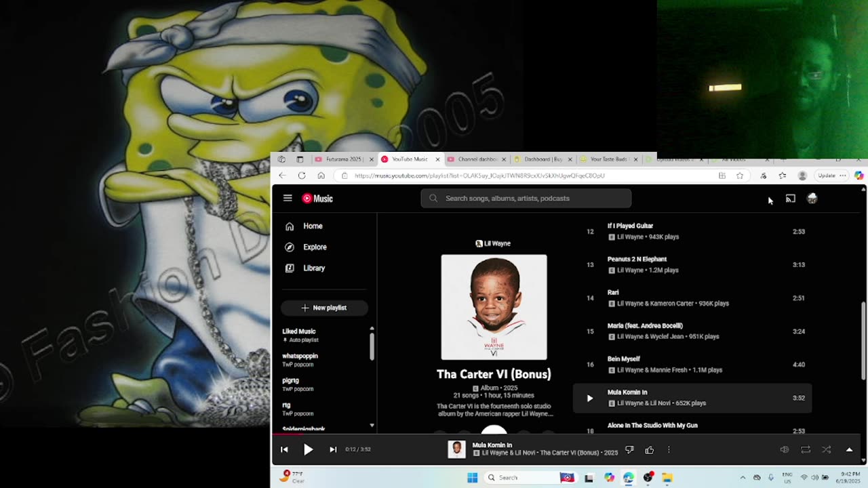Reload the browser page
The height and width of the screenshot is (488, 868).
click(x=302, y=176)
